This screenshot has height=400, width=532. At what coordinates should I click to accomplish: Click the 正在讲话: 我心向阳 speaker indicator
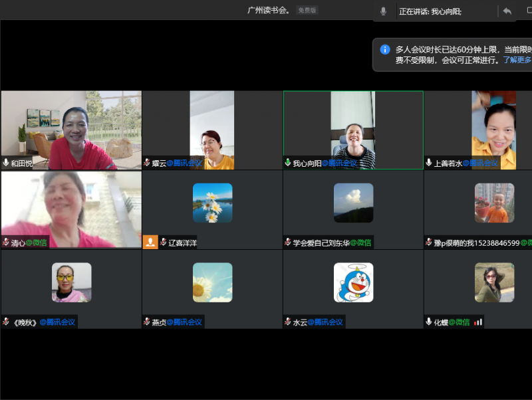(x=430, y=11)
